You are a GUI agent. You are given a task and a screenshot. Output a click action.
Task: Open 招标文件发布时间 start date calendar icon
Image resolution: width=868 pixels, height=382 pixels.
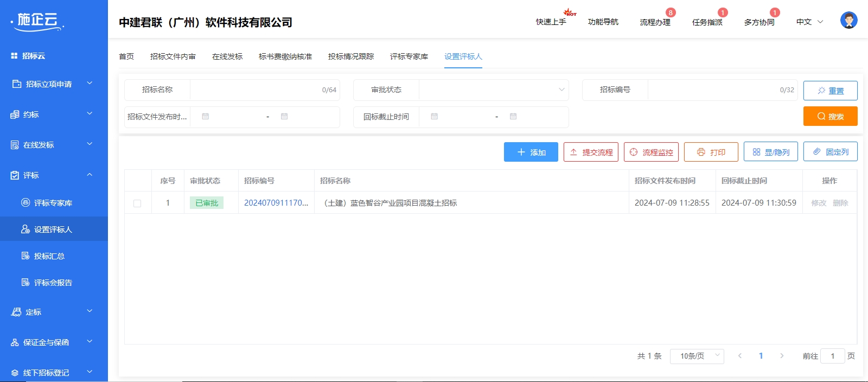click(205, 117)
